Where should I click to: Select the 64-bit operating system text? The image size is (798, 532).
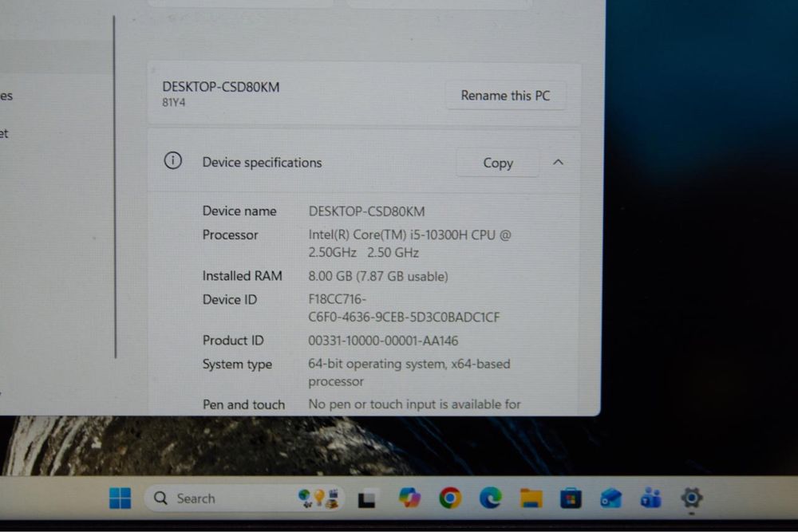(x=409, y=372)
